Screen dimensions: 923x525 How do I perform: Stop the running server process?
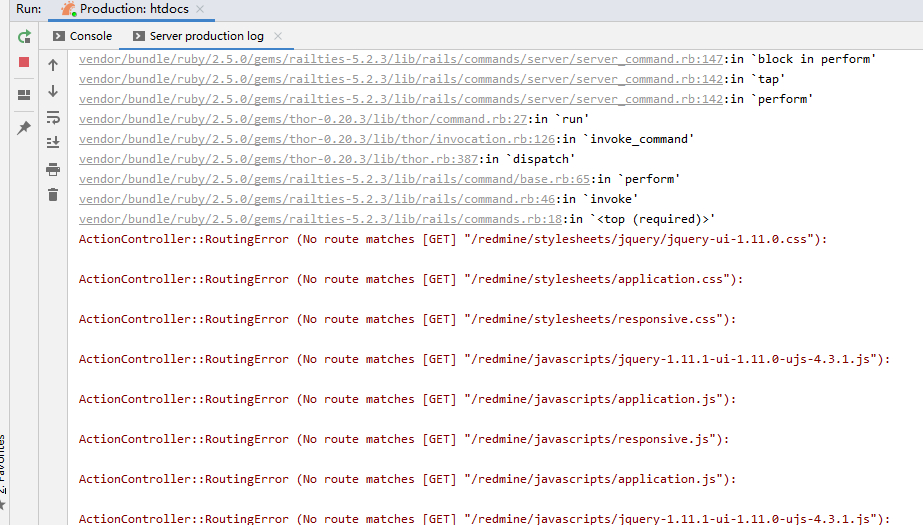(x=24, y=62)
